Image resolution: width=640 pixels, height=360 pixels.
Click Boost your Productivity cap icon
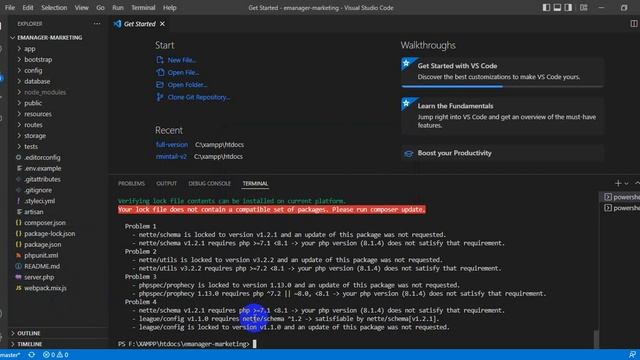coord(408,153)
